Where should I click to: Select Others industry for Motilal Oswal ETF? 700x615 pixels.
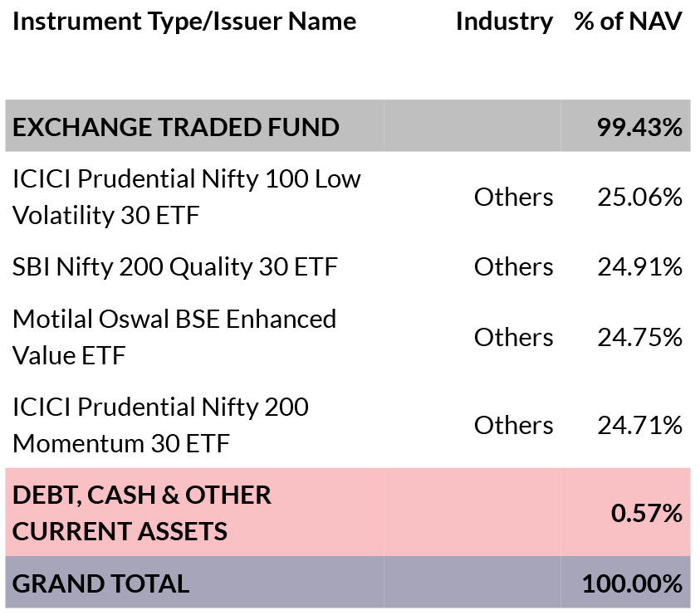513,338
